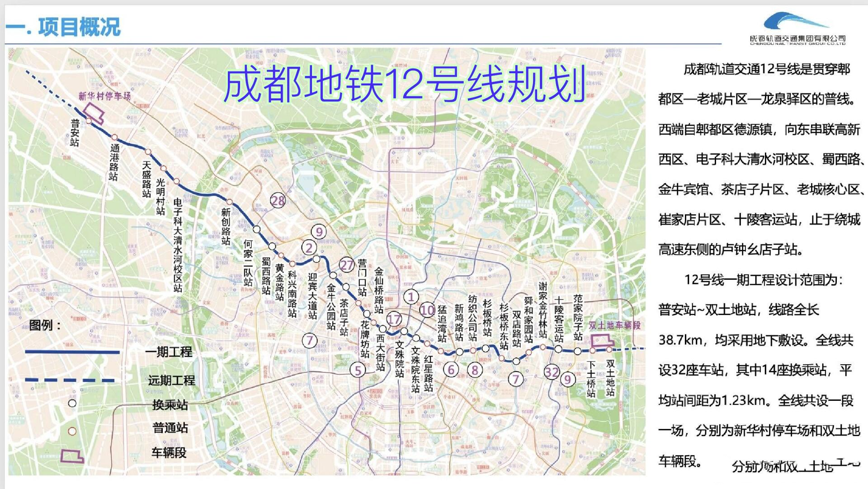The image size is (868, 489).
Task: Click the circled line 8 marker
Action: (x=475, y=370)
